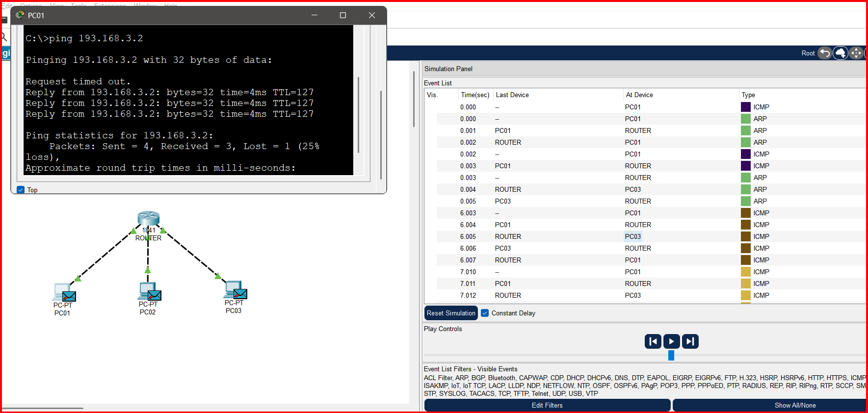Image resolution: width=868 pixels, height=413 pixels.
Task: Click 'PC03' in the Last Device column at 0.005
Action: click(x=503, y=201)
